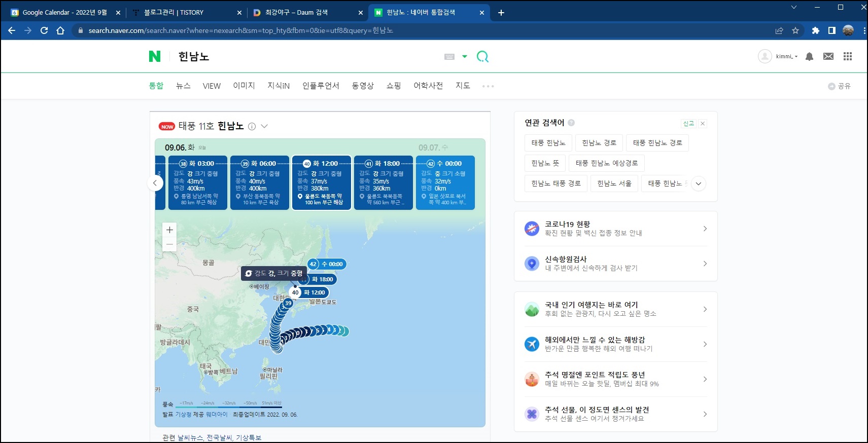The width and height of the screenshot is (868, 443).
Task: Search related term 태풍 힌남노 경로
Action: (x=657, y=143)
